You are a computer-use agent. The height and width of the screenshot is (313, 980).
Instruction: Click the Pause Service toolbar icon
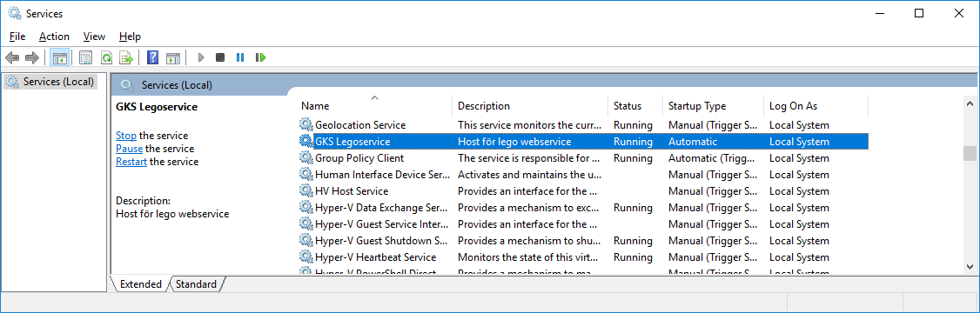pos(240,57)
